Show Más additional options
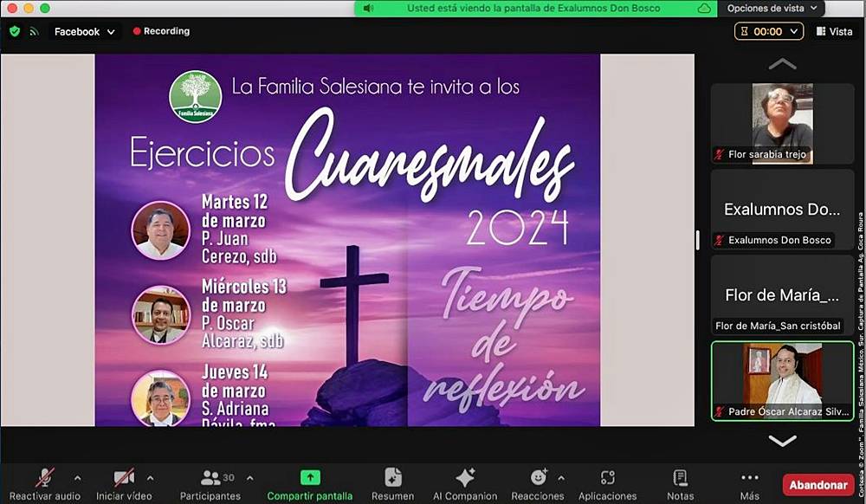Screen dimensions: 866x504 click(749, 484)
